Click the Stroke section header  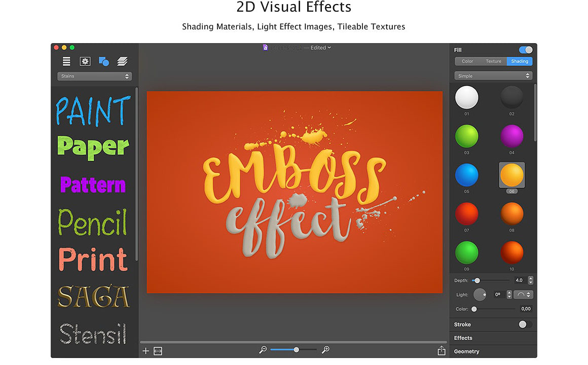[x=462, y=324]
